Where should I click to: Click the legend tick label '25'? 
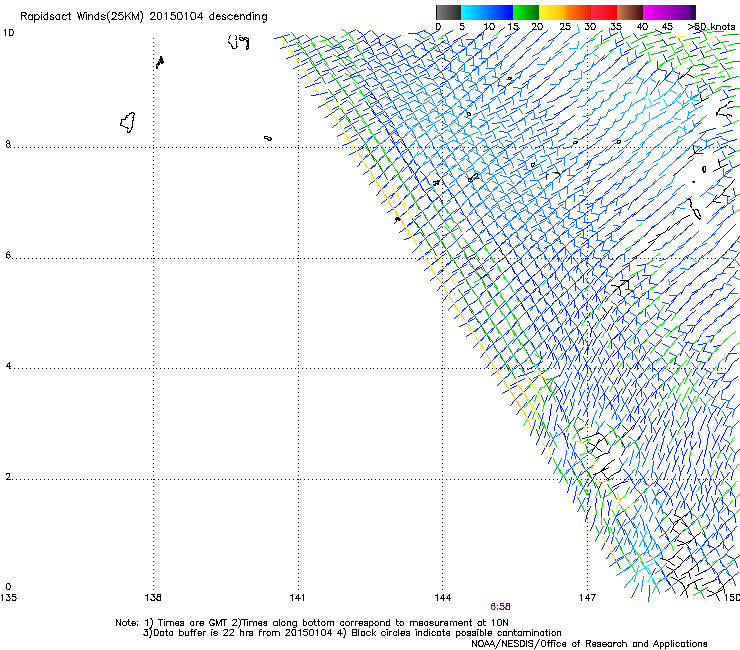565,27
